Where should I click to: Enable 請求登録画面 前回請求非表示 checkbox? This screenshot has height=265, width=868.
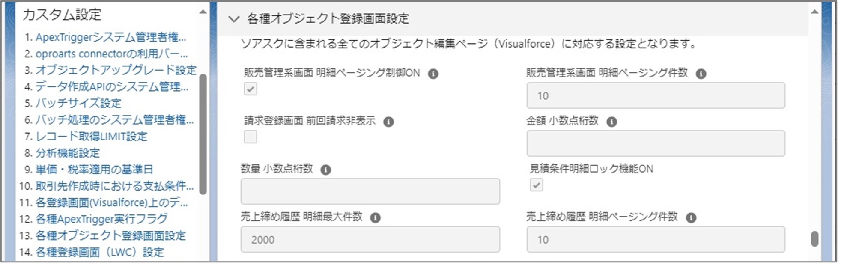[x=251, y=138]
